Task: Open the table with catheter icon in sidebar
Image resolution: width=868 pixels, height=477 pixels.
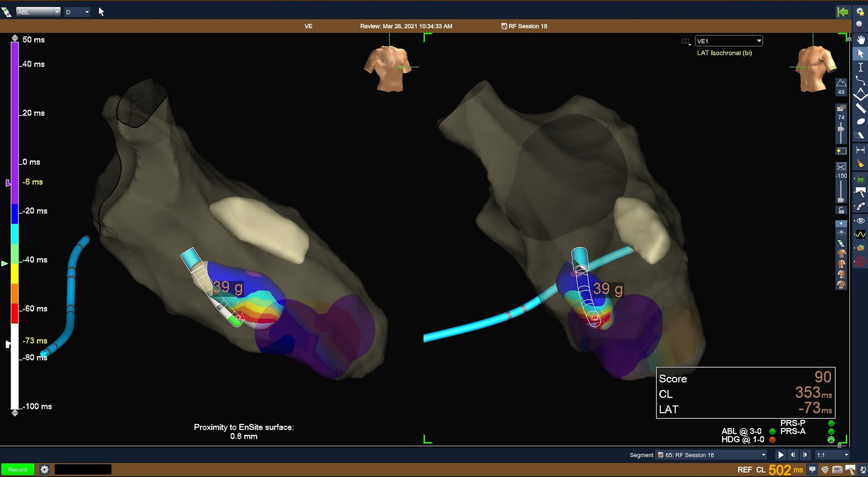Action: (x=860, y=193)
